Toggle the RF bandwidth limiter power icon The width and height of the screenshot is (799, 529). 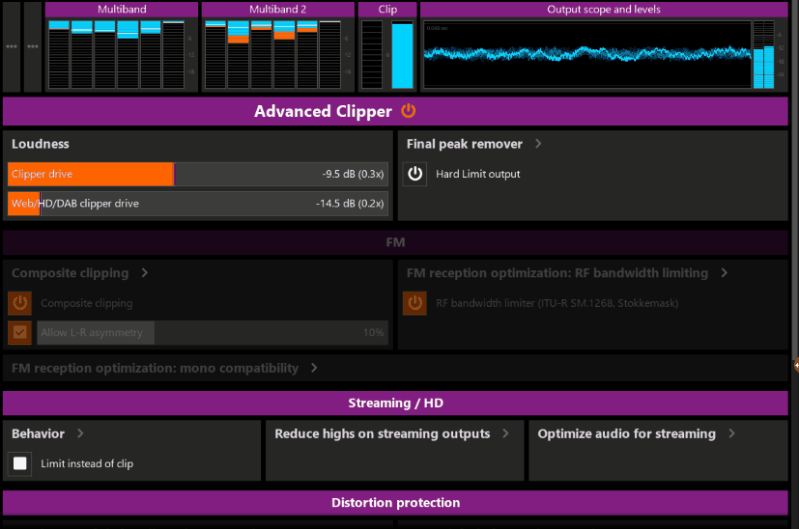[x=415, y=303]
